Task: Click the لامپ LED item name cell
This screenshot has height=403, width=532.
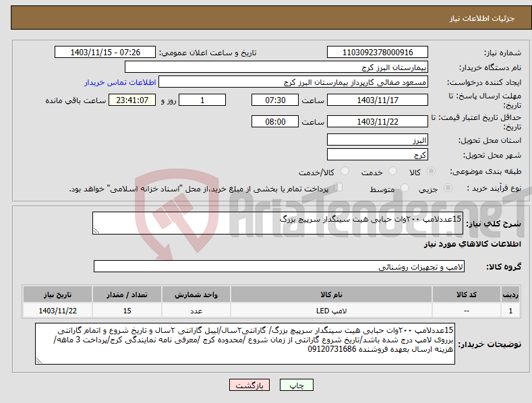Action: [331, 311]
